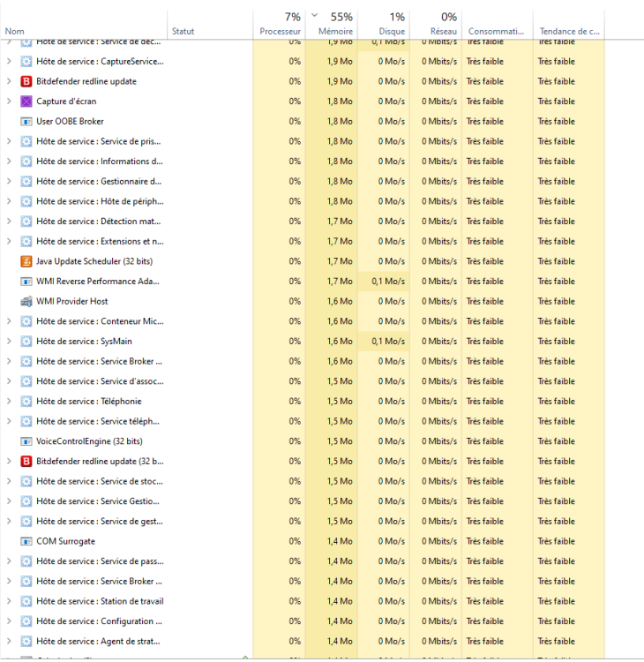The image size is (644, 662).
Task: Click the gear icon for SysMain service
Action: pyautogui.click(x=26, y=342)
